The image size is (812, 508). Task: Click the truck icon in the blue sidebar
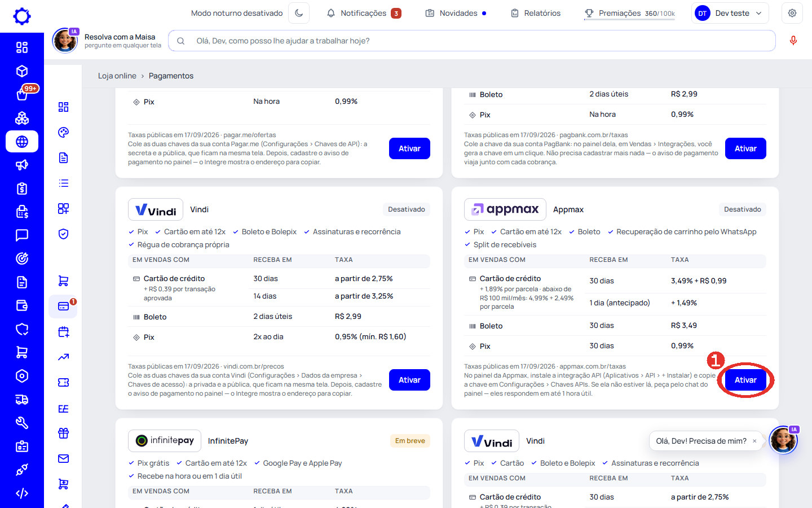point(22,400)
